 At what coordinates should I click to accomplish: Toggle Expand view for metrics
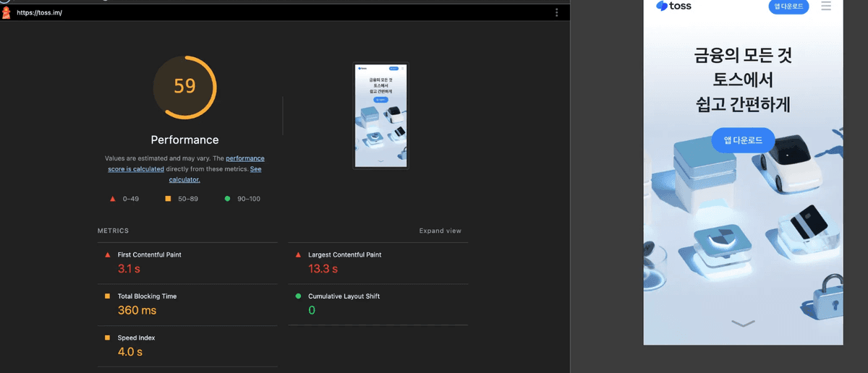pyautogui.click(x=440, y=231)
